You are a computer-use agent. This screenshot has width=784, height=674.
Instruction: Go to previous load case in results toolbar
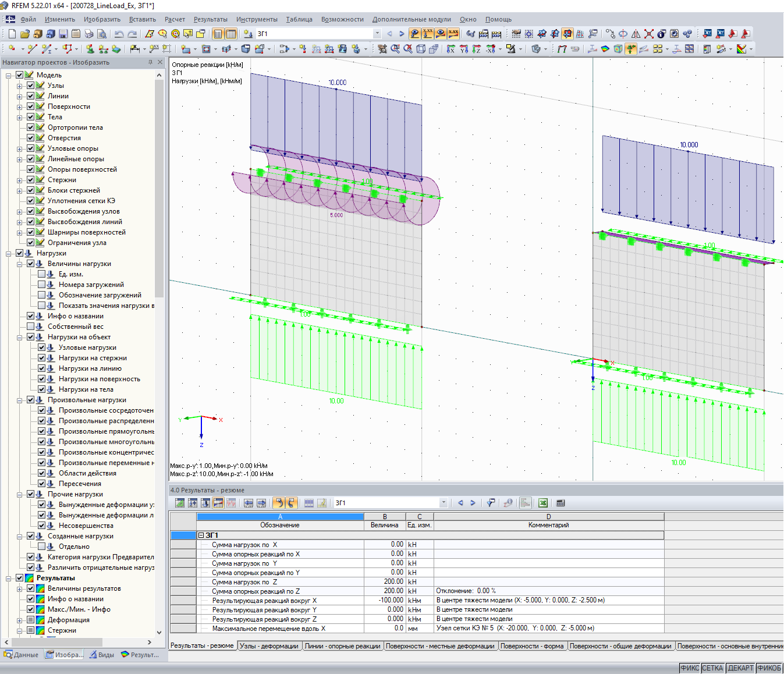460,503
